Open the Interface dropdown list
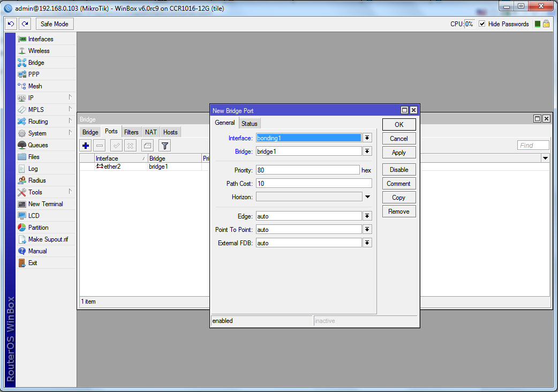The height and width of the screenshot is (392, 558). coord(367,138)
